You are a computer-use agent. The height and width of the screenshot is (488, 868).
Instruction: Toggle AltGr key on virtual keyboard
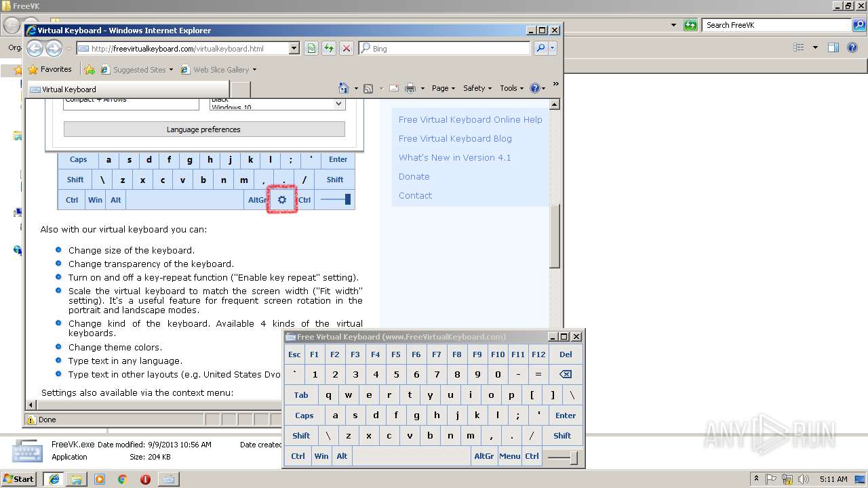pyautogui.click(x=484, y=456)
